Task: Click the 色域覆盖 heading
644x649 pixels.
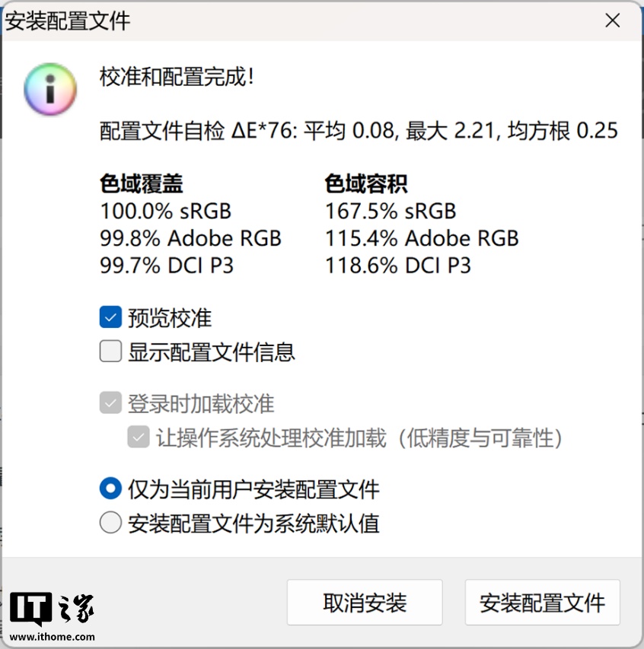Action: [x=141, y=183]
